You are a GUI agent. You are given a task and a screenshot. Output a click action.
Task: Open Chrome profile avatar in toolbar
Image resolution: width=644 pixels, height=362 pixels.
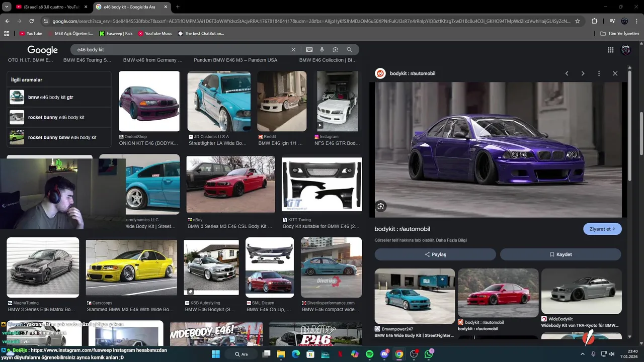click(x=624, y=21)
